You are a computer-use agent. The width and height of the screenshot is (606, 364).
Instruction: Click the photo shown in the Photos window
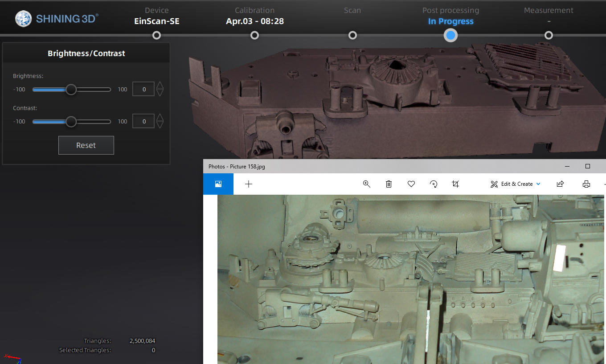[x=411, y=279]
